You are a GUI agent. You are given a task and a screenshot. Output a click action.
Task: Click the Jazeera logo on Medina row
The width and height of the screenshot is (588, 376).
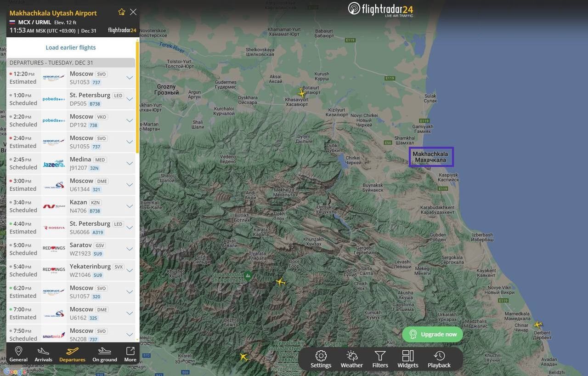[54, 163]
